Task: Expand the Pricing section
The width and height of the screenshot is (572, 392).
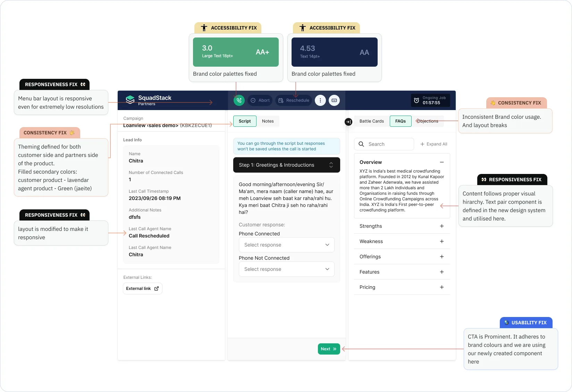Action: pyautogui.click(x=442, y=287)
